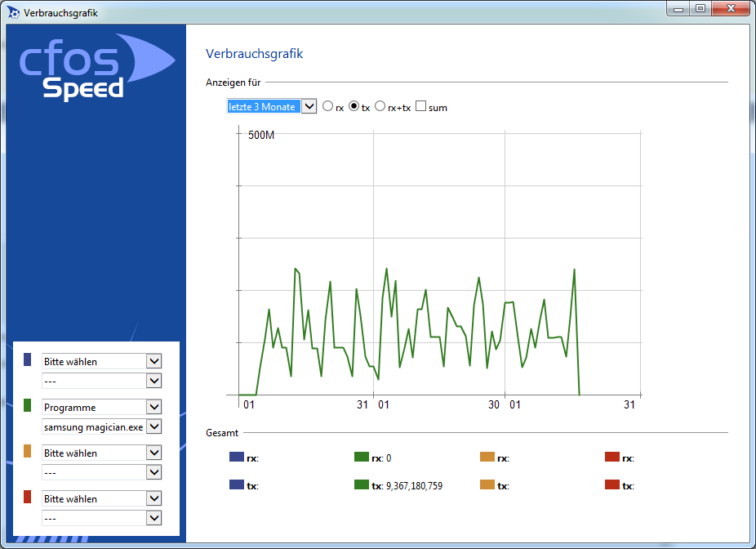Open orange series 'Bitte wählen' dropdown
756x549 pixels.
click(x=102, y=453)
